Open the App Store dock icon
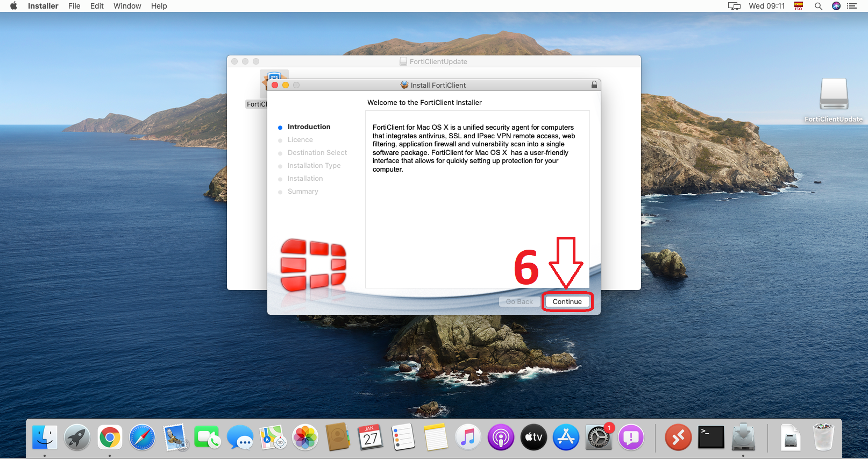This screenshot has width=868, height=459. [566, 437]
